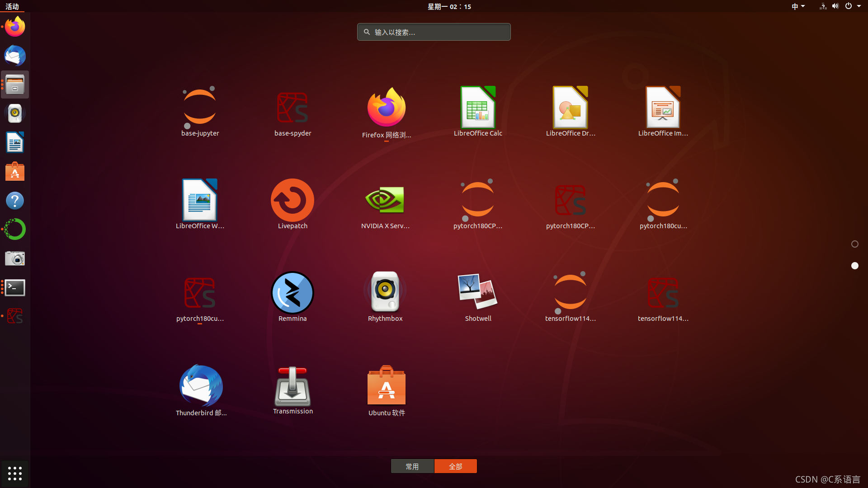Open pytorch180cu Jupyter notebook app
The width and height of the screenshot is (868, 488).
tap(663, 204)
